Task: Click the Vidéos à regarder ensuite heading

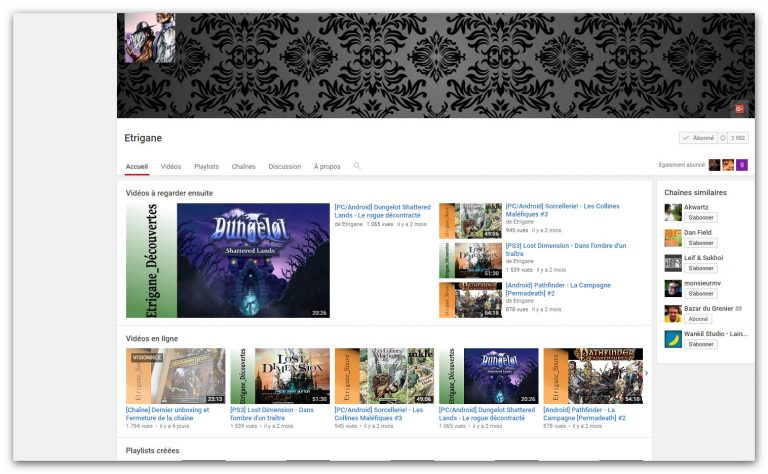Action: (x=169, y=193)
